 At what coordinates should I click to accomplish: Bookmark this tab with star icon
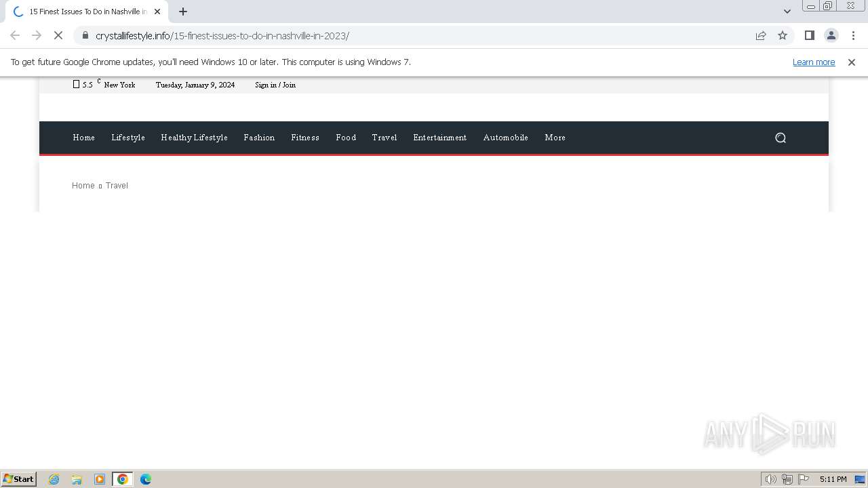tap(783, 35)
